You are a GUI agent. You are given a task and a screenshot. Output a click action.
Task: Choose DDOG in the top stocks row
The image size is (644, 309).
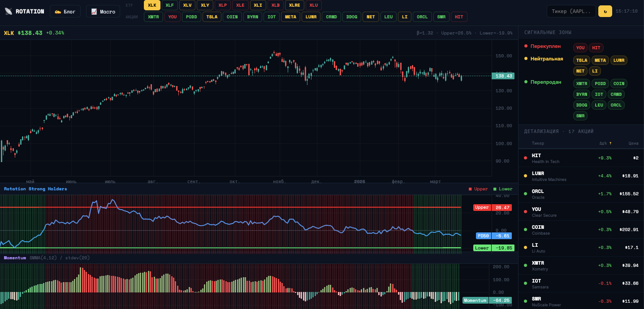352,17
